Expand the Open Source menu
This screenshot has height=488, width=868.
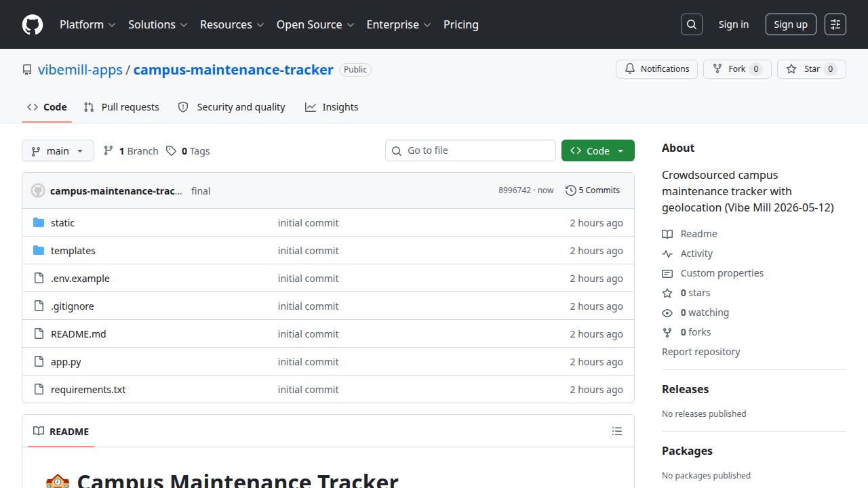pos(315,24)
